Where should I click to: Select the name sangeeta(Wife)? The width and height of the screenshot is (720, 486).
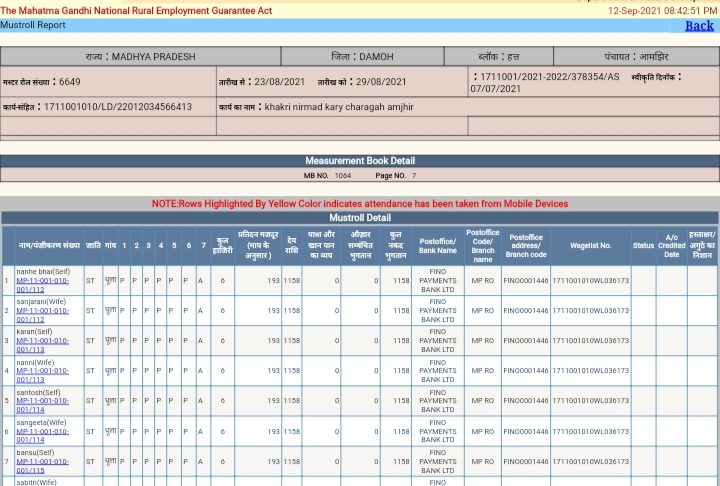[x=41, y=423]
